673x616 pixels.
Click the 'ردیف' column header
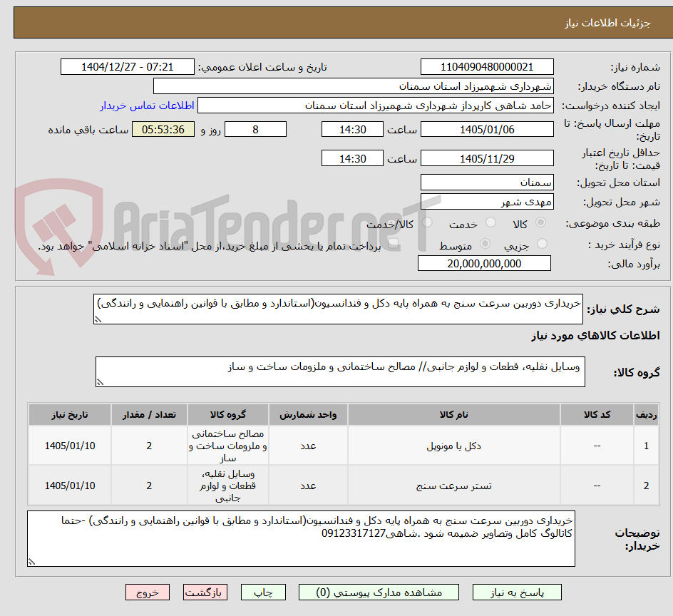(x=647, y=415)
